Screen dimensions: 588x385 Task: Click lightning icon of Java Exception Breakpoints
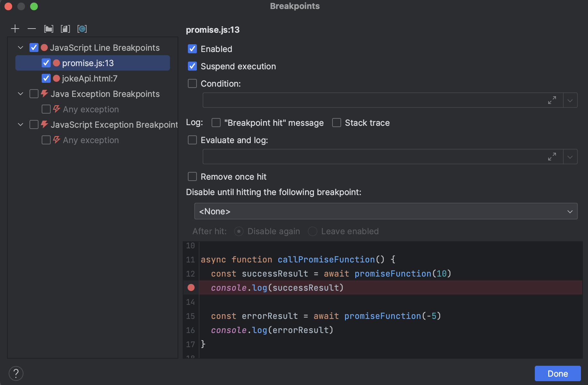[x=45, y=93]
